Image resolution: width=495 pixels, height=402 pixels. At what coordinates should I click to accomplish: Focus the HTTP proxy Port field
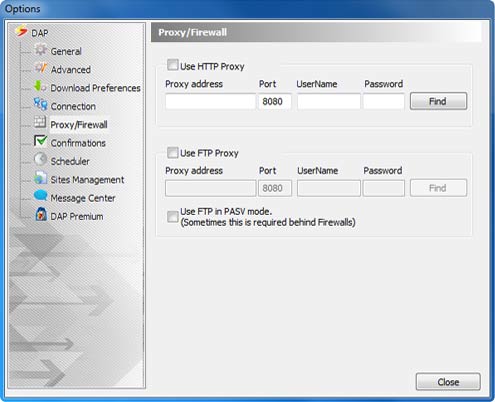tap(275, 101)
